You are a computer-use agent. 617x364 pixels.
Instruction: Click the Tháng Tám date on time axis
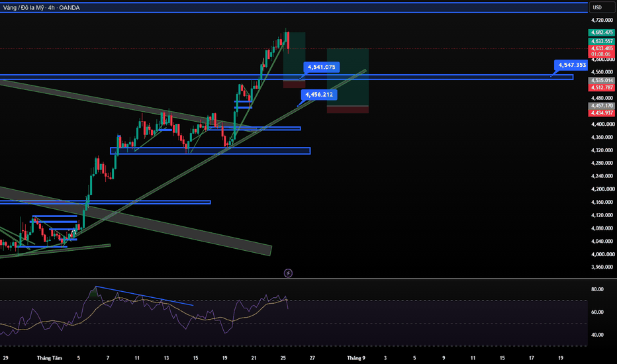click(50, 357)
